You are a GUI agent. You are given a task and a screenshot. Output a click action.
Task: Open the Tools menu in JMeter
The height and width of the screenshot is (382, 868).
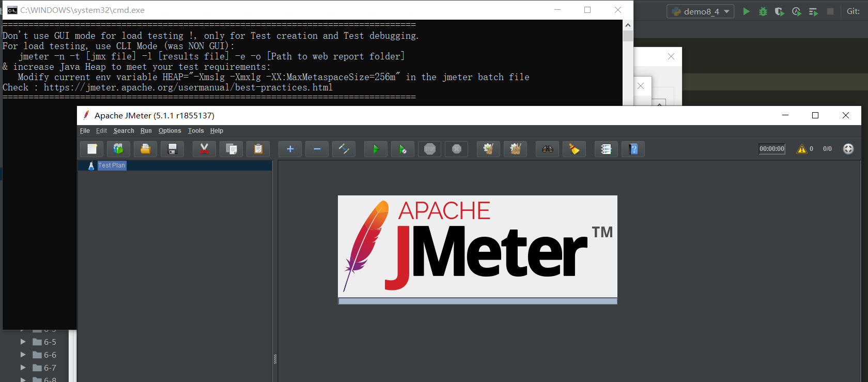[196, 131]
